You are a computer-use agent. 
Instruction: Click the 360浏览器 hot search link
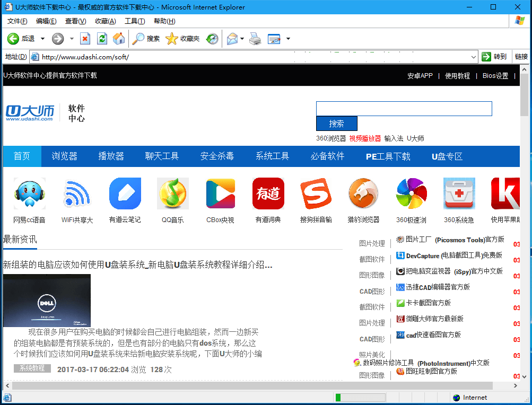tap(331, 138)
